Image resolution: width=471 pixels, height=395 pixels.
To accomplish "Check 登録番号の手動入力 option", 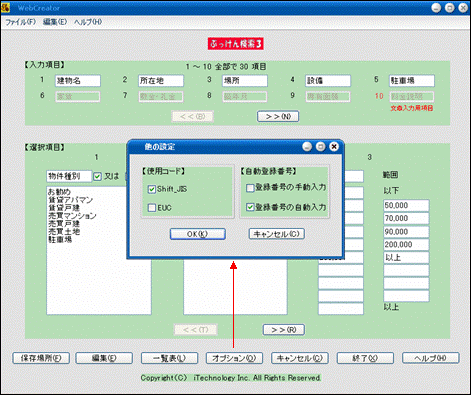I will [x=250, y=188].
